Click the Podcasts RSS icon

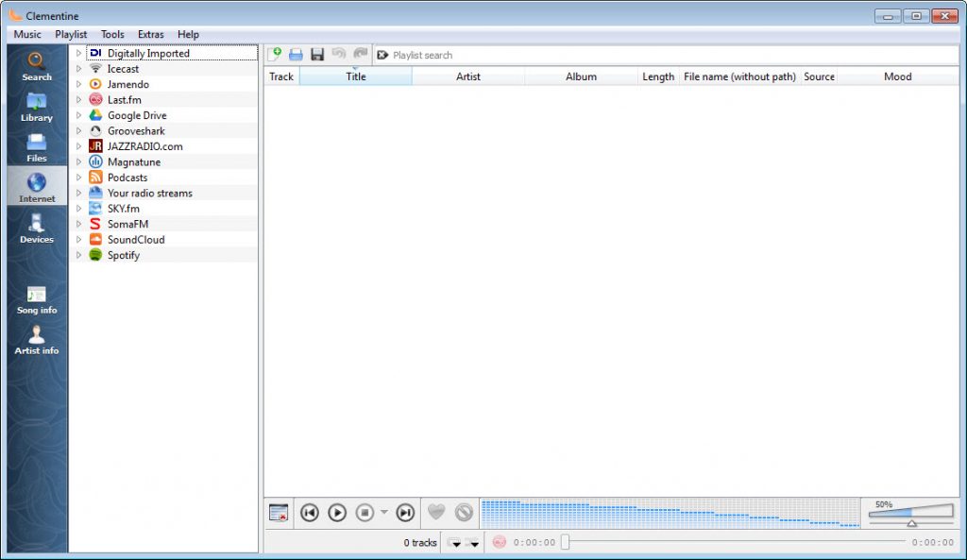pos(95,177)
